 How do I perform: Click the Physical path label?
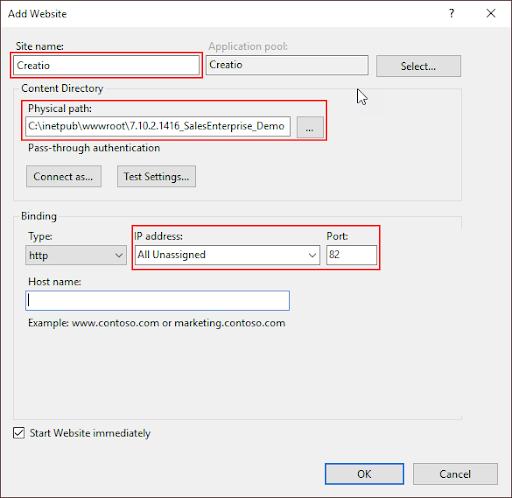click(60, 109)
